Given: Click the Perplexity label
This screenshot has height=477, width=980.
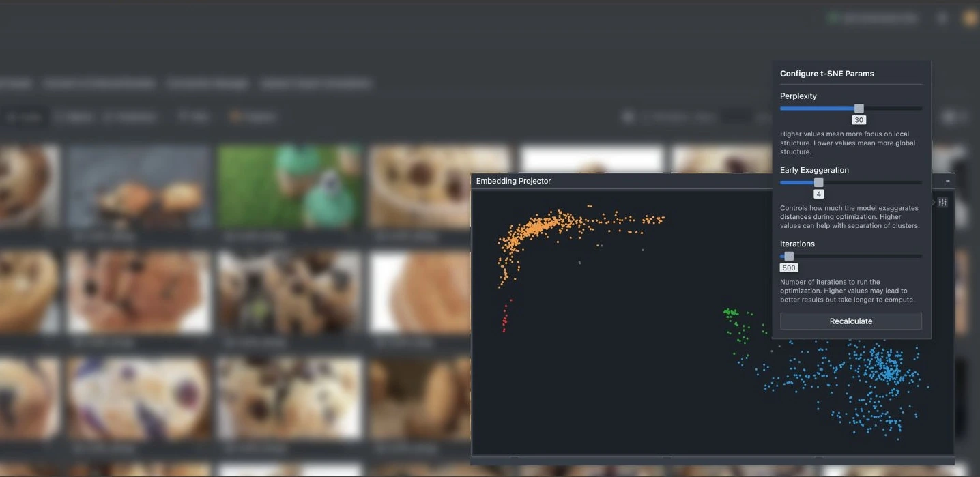Looking at the screenshot, I should 798,96.
